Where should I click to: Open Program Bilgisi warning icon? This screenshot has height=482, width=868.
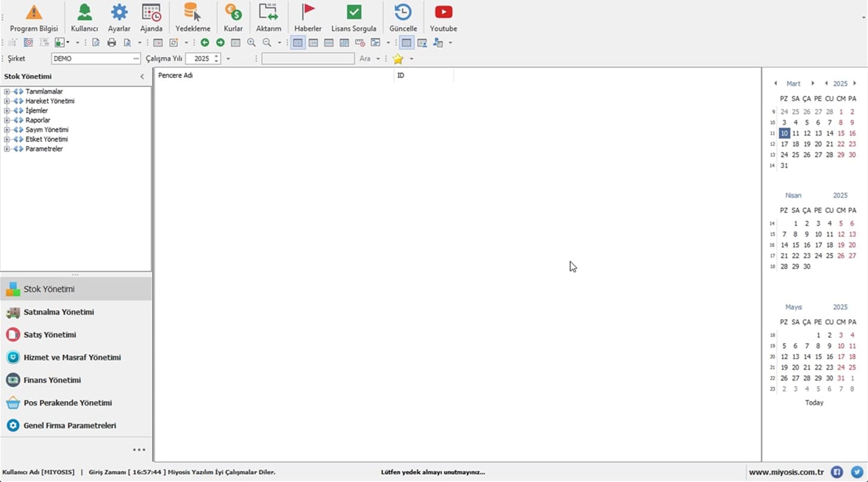click(33, 13)
